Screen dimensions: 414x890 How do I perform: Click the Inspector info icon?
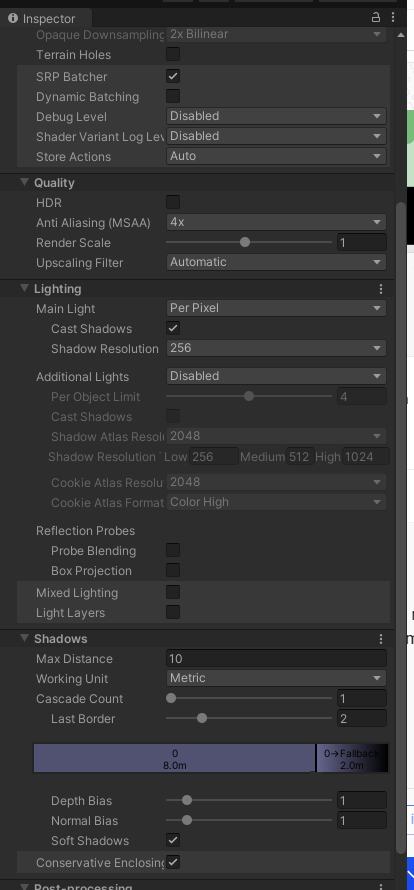click(x=12, y=18)
